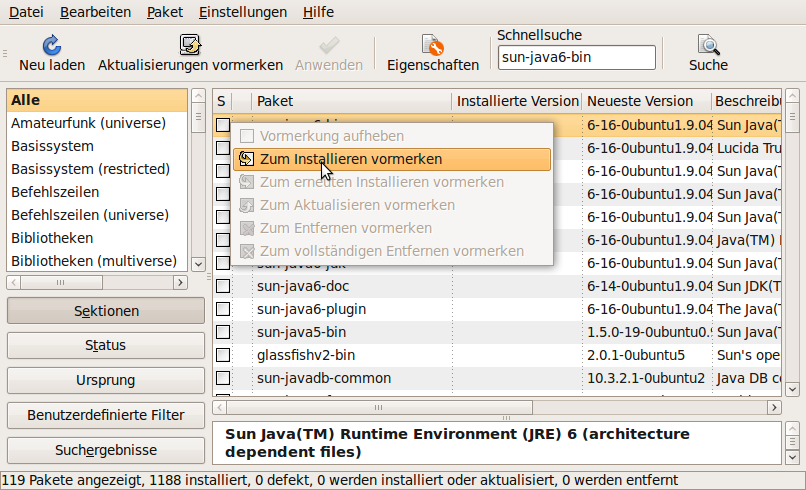Open the Datei menu
The height and width of the screenshot is (490, 806).
[x=26, y=12]
